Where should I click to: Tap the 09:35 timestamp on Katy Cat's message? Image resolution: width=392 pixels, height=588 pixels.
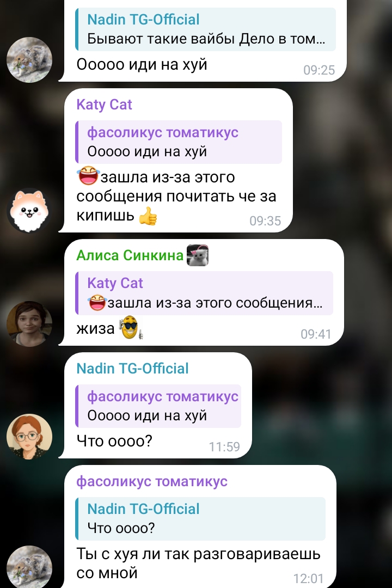point(265,221)
